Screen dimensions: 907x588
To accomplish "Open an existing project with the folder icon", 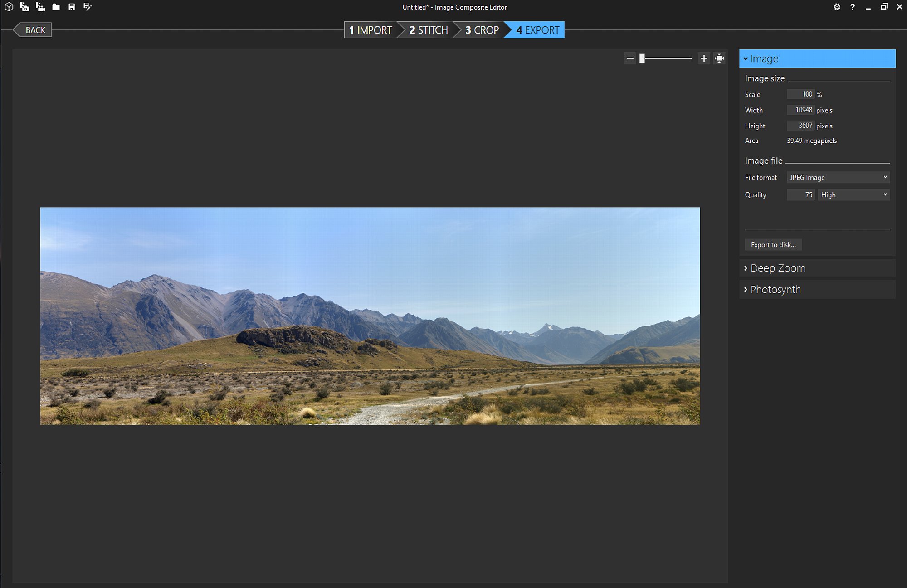I will (x=56, y=7).
